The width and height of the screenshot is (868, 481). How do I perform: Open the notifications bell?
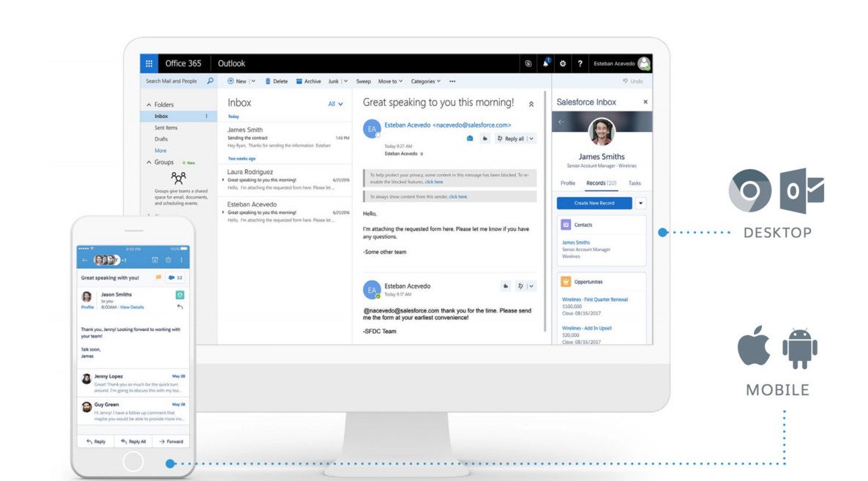[x=545, y=64]
